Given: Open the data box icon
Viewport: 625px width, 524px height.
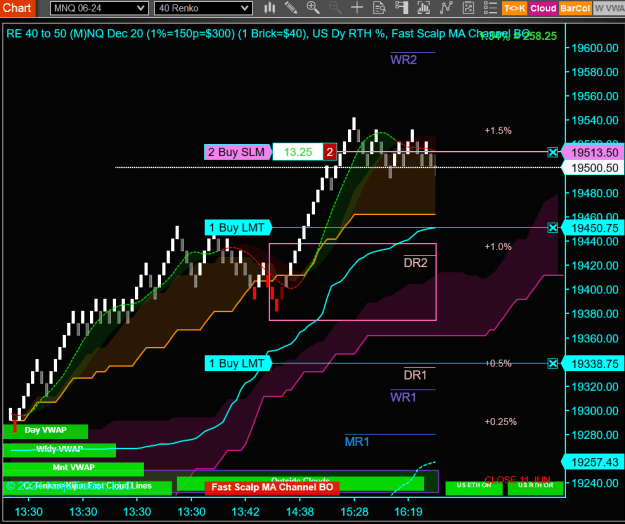Looking at the screenshot, I should pos(379,8).
